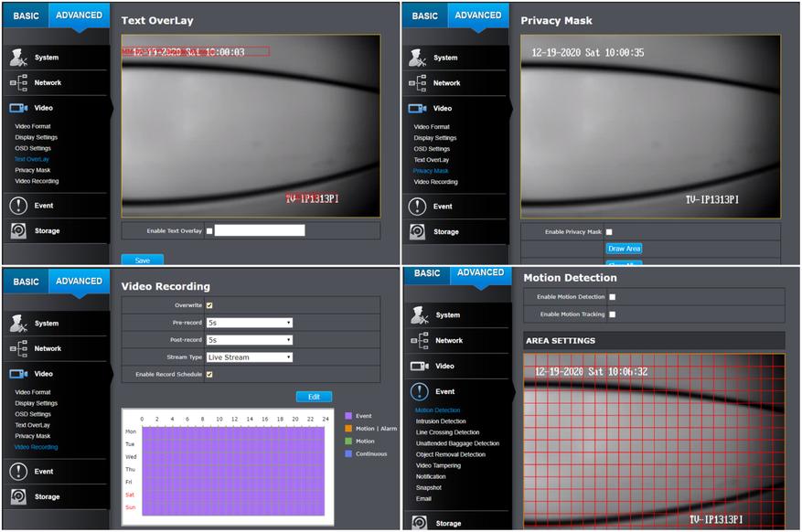This screenshot has width=802, height=532.
Task: Click the System icon in the Motion Detection panel
Action: point(420,314)
